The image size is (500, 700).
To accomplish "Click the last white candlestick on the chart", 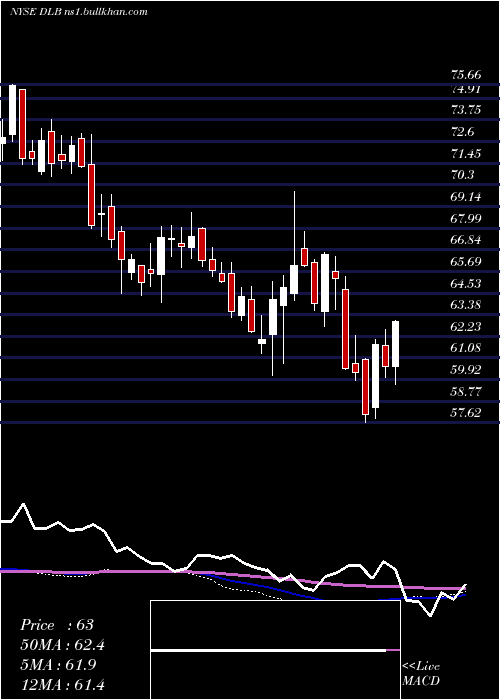I will pyautogui.click(x=396, y=344).
